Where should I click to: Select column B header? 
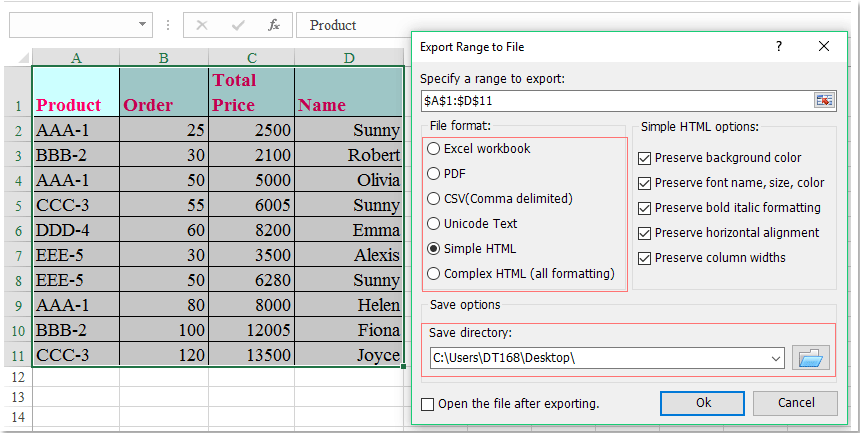164,58
